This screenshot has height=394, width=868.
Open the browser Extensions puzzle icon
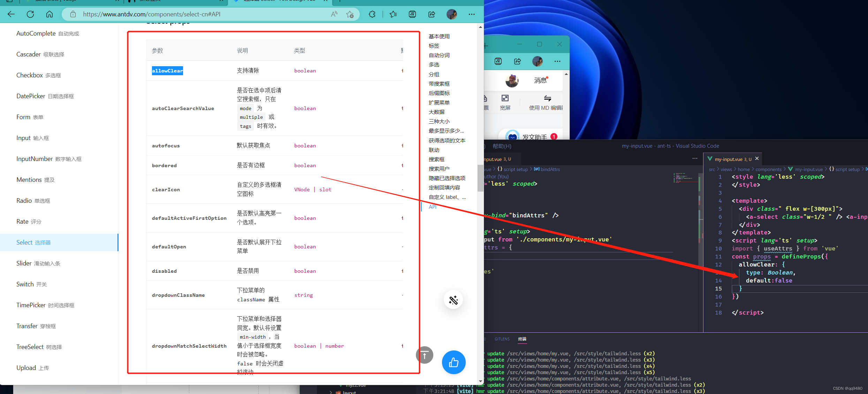coord(372,14)
